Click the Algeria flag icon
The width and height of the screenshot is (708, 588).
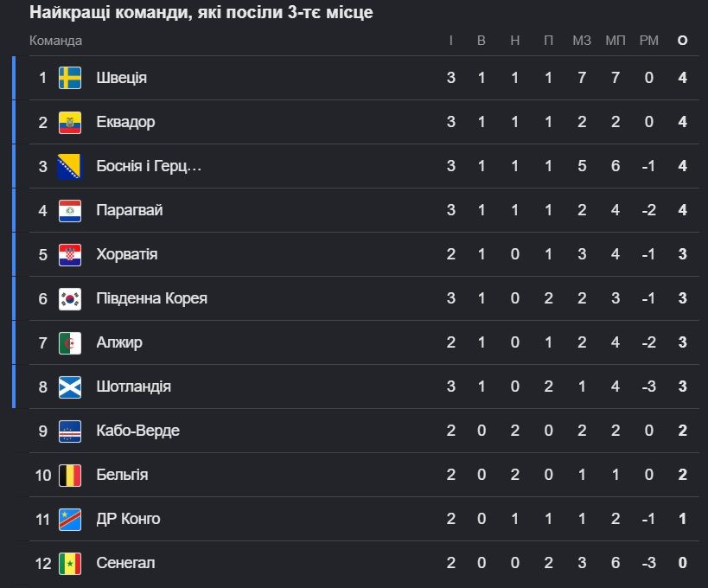[70, 342]
